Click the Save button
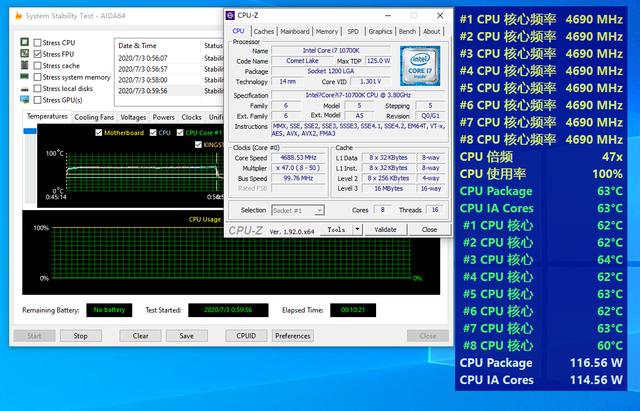The height and width of the screenshot is (411, 640). 187,335
